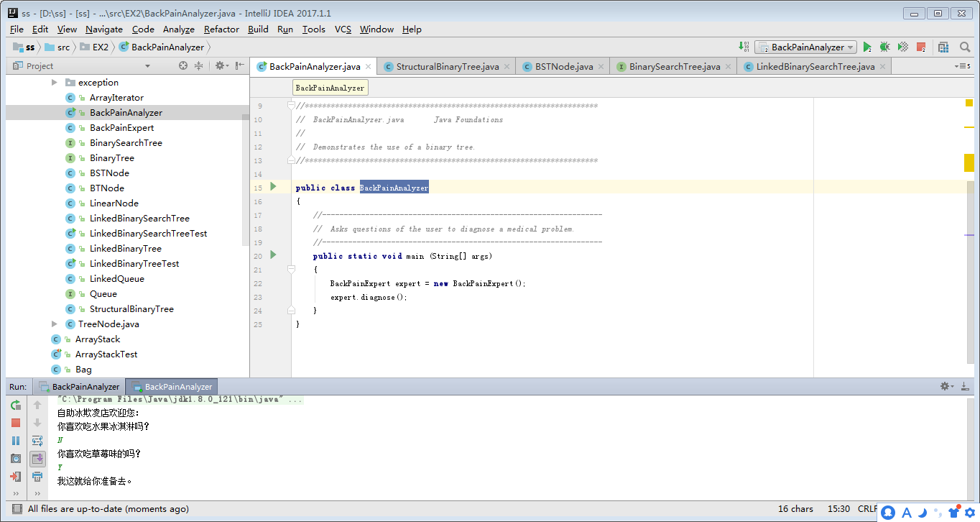Image resolution: width=980 pixels, height=522 pixels.
Task: Click CRLF line separator in status bar
Action: (867, 508)
